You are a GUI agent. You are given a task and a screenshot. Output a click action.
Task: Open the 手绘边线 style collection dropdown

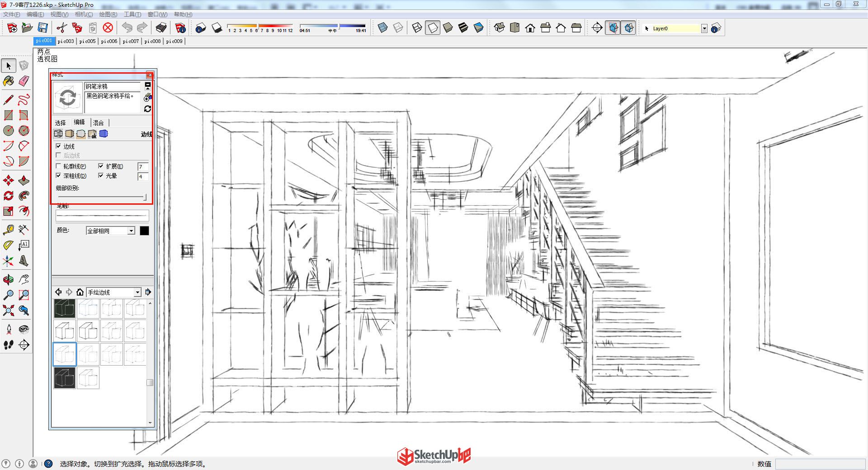[114, 292]
